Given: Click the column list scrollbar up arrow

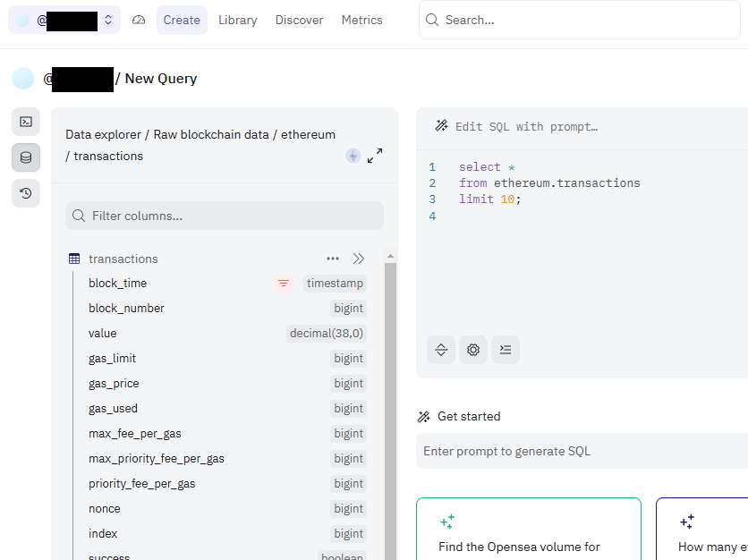Looking at the screenshot, I should point(390,256).
